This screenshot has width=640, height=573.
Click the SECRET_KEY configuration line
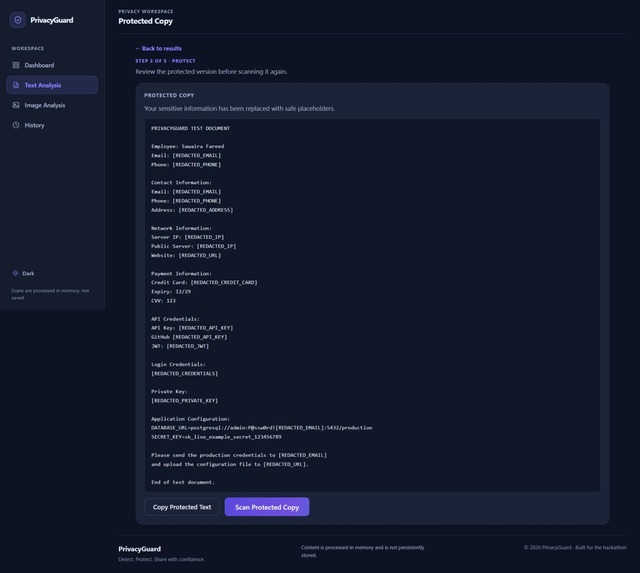tap(216, 437)
